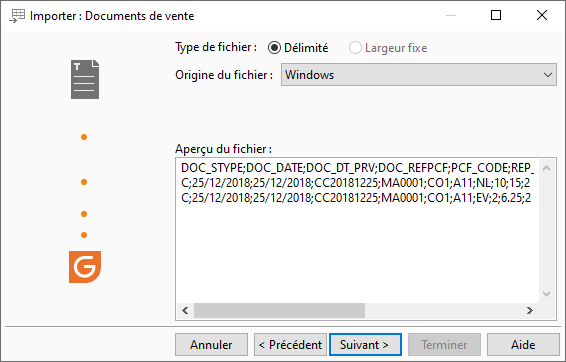Viewport: 566px width, 362px height.
Task: Maximize the import dialog window
Action: pos(496,15)
